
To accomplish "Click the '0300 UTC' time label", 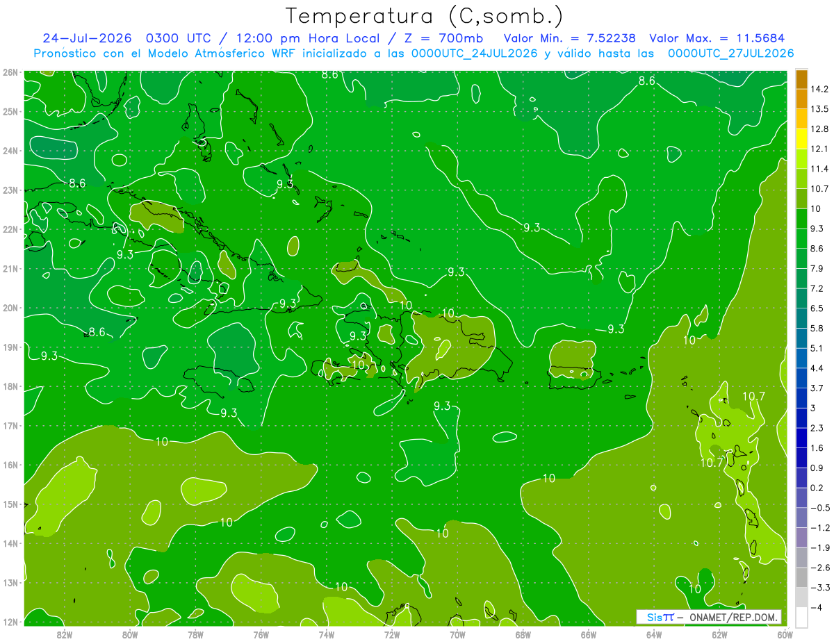I will point(181,38).
